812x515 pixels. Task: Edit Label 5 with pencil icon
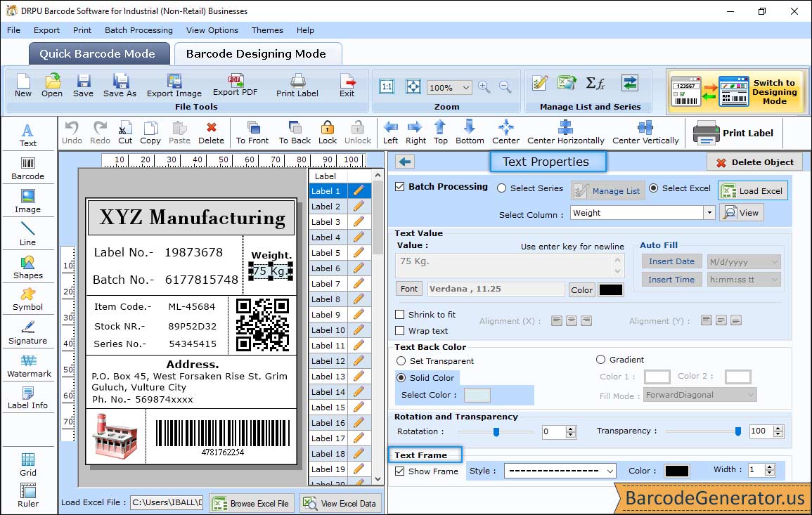(x=359, y=253)
